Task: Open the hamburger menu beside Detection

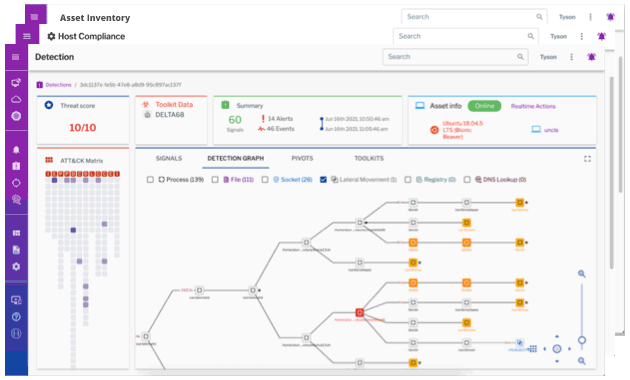Action: tap(16, 57)
